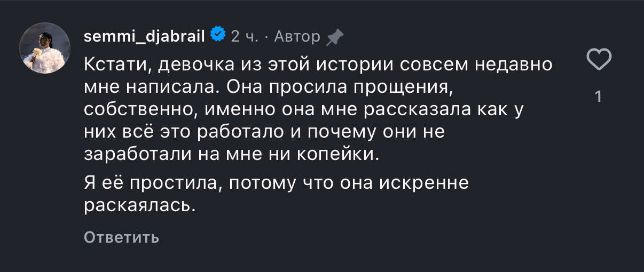The image size is (644, 272).
Task: Open the semmi_djabrail username link
Action: pyautogui.click(x=145, y=36)
